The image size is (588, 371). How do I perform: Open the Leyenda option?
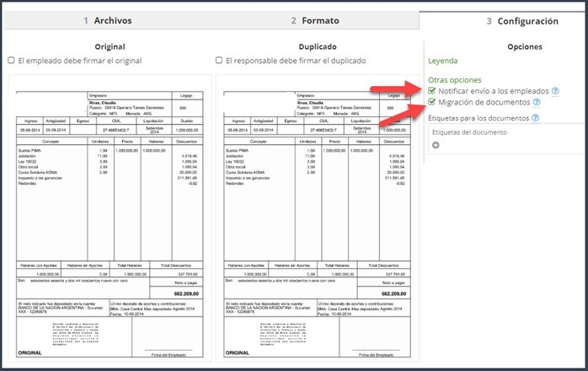[x=443, y=61]
